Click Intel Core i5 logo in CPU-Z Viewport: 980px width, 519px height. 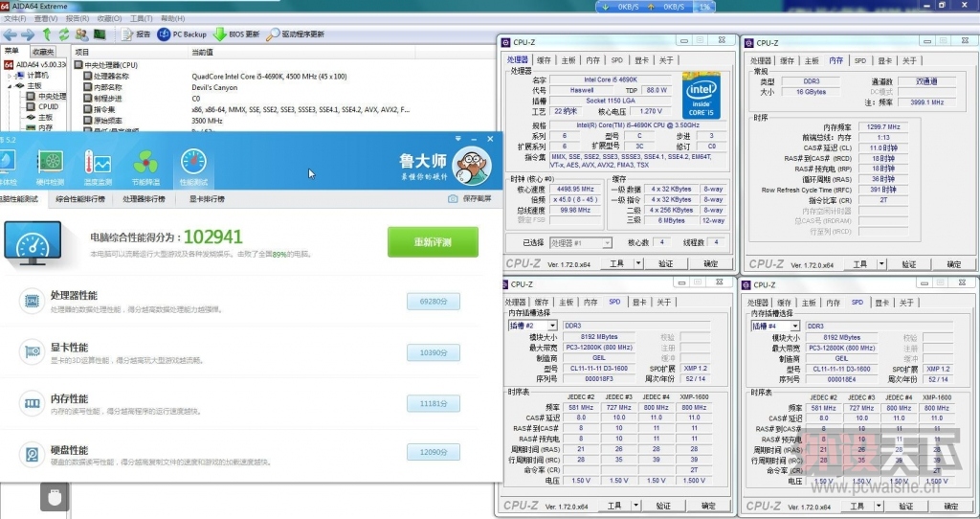702,95
